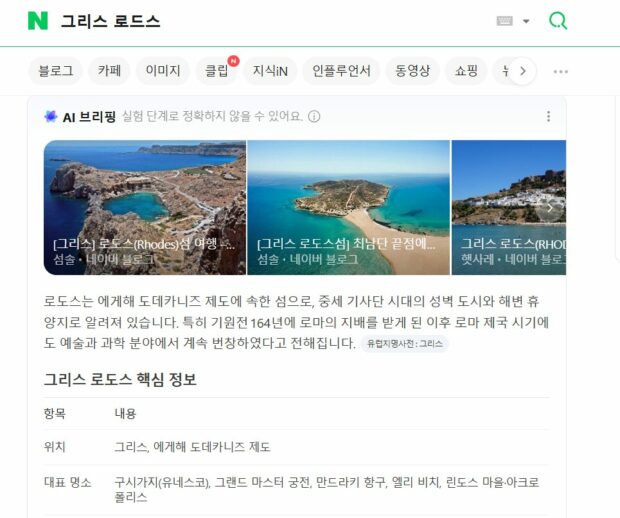Click the green search magnifier icon
The width and height of the screenshot is (620, 518).
tap(558, 21)
